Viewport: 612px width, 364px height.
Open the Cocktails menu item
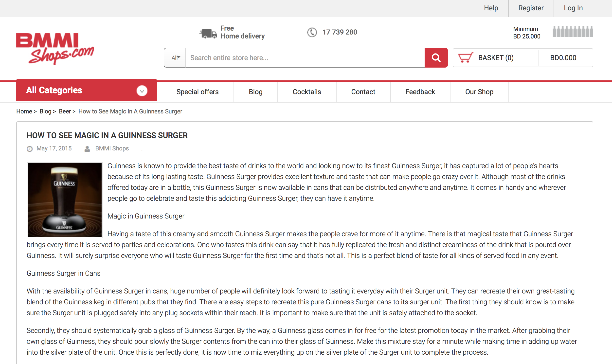point(307,92)
